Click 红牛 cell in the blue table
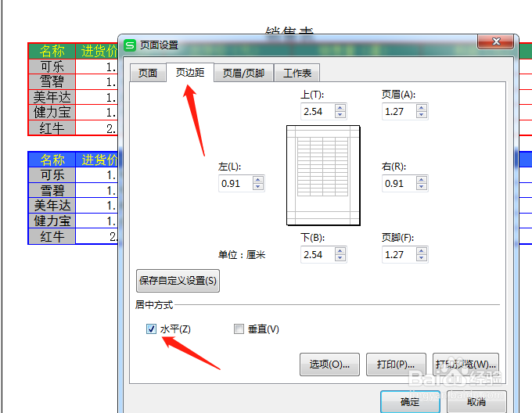532x413 pixels. click(52, 236)
